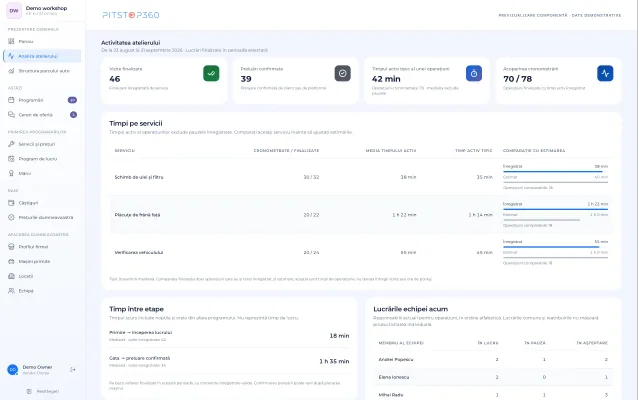Click the value 46 on Vizite finalizate card

115,79
